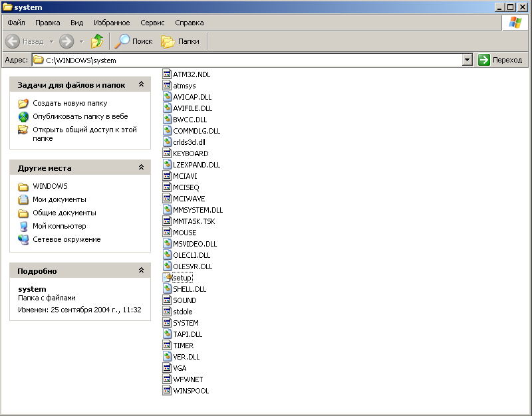Screen dimensions: 532x416
Task: Collapse the Задачи для файлов и папок panel
Action: tap(141, 84)
